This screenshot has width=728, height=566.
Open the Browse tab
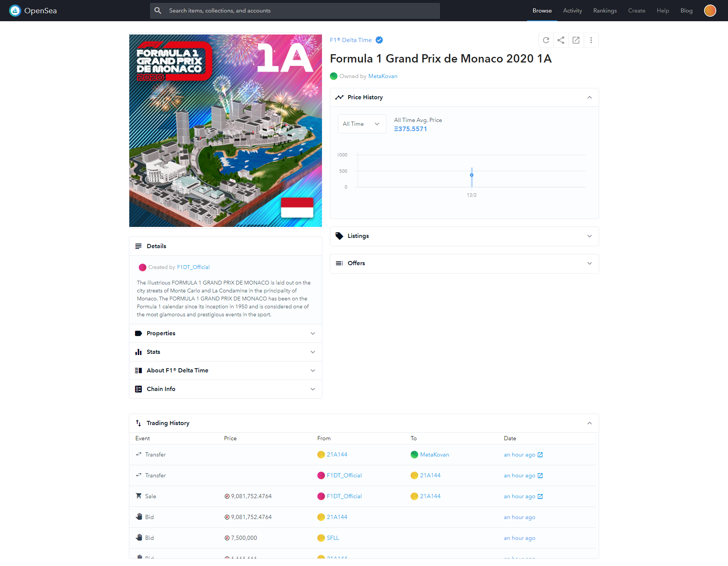[542, 11]
